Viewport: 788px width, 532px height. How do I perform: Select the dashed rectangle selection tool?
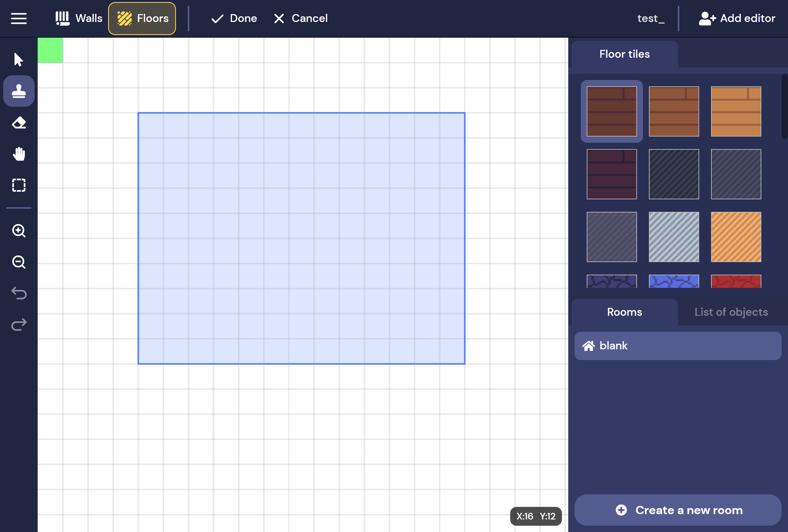tap(19, 185)
